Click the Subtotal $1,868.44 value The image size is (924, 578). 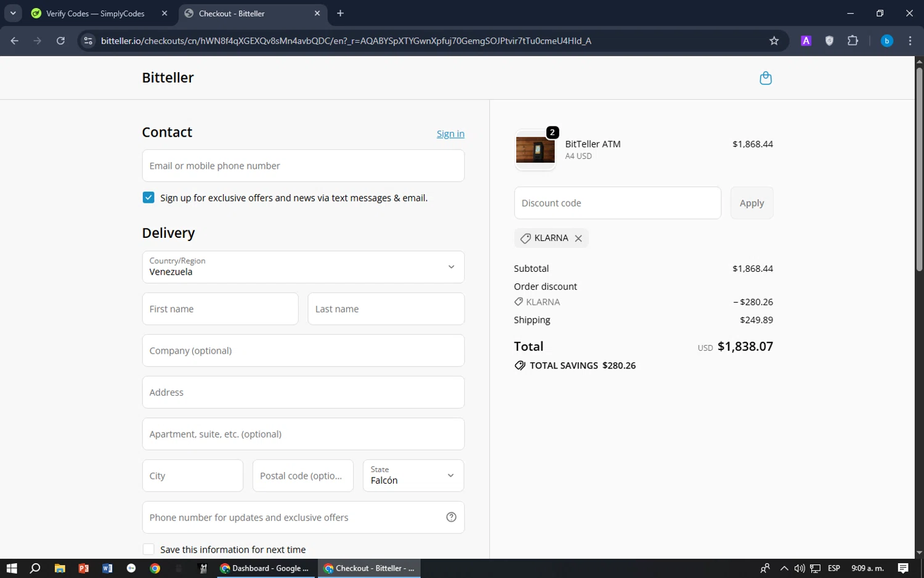pyautogui.click(x=753, y=269)
